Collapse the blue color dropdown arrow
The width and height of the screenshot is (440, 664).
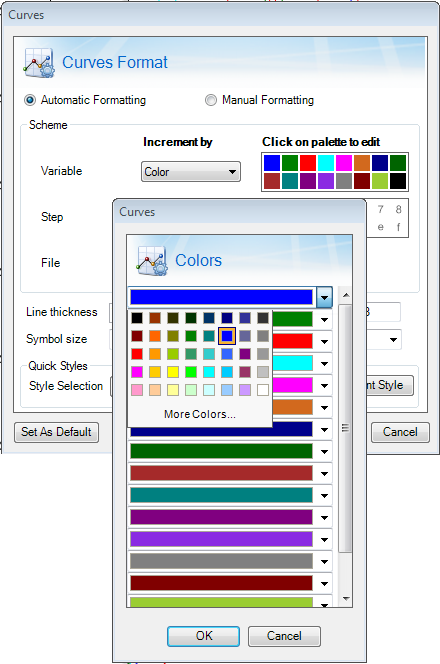324,297
